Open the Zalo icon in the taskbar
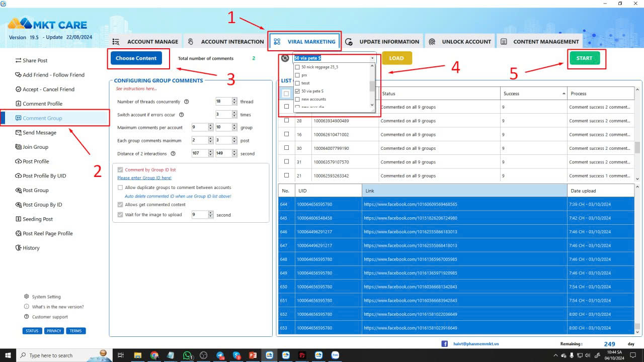644x362 pixels. click(x=335, y=355)
